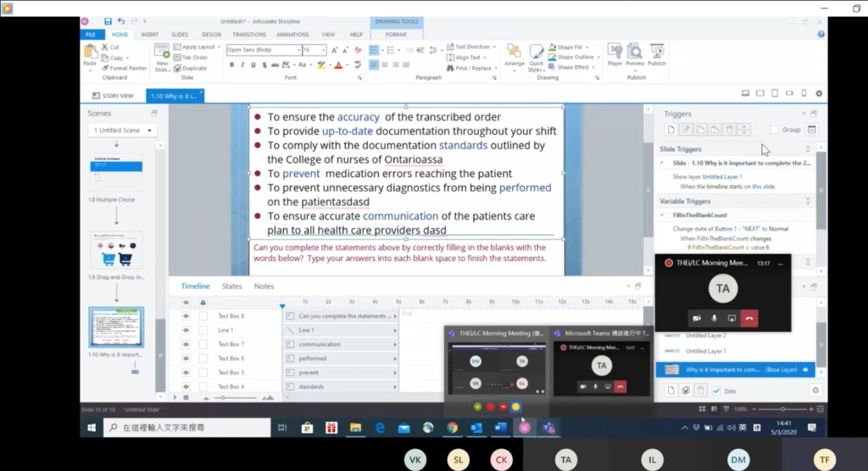Image resolution: width=868 pixels, height=471 pixels.
Task: Switch to the States tab
Action: [231, 286]
